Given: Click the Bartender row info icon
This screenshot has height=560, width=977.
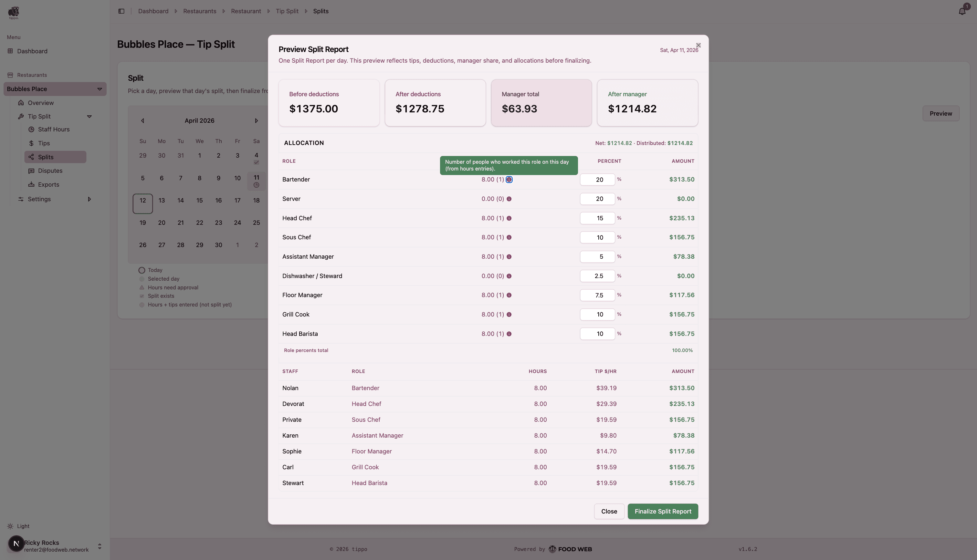Looking at the screenshot, I should [509, 180].
